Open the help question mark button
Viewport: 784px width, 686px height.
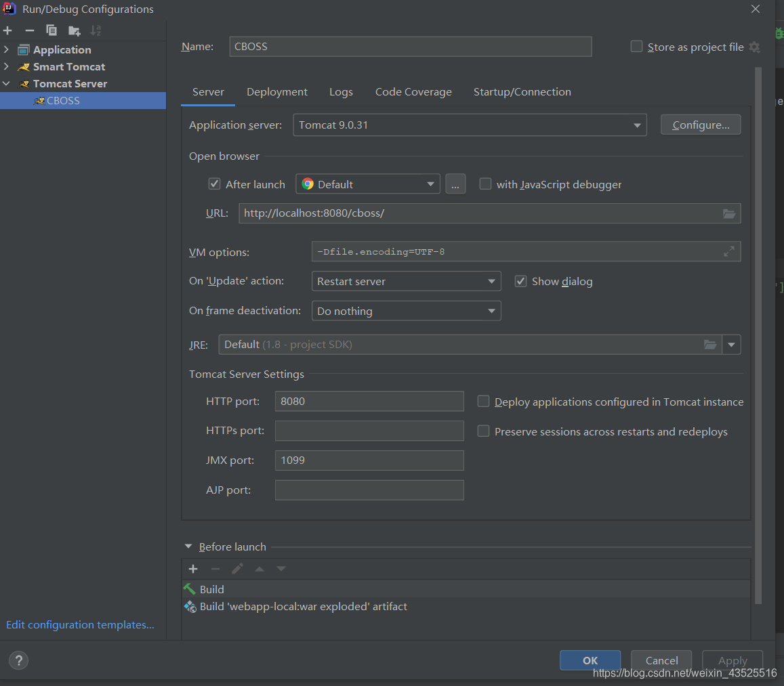18,660
